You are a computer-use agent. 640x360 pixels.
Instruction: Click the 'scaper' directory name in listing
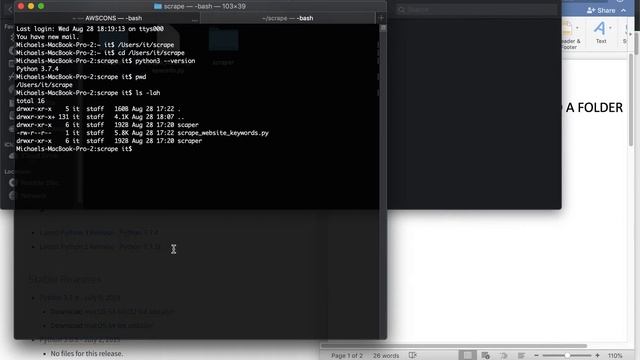coord(188,124)
